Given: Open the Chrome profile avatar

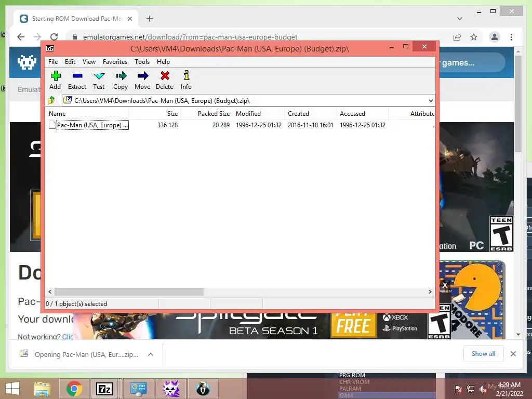Looking at the screenshot, I should pyautogui.click(x=495, y=37).
